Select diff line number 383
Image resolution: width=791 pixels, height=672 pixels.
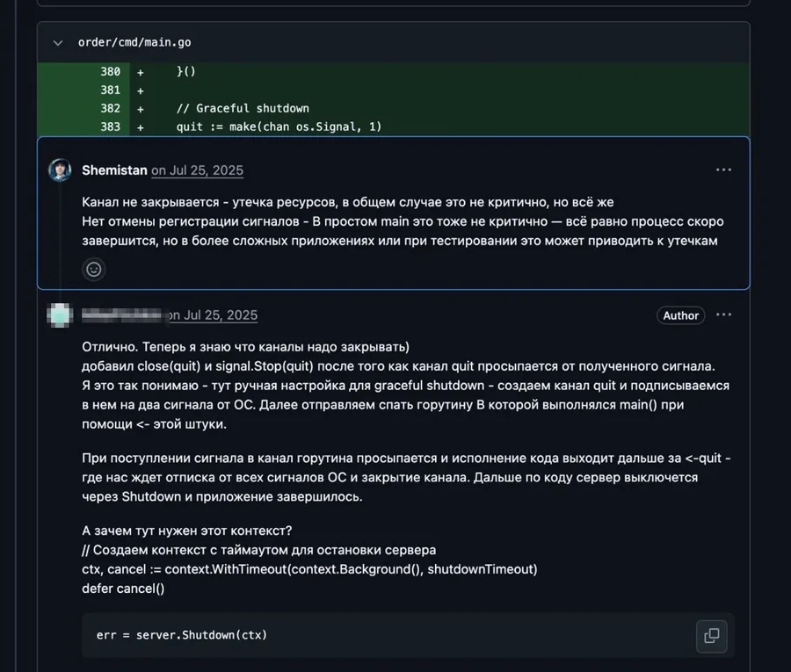click(x=110, y=126)
